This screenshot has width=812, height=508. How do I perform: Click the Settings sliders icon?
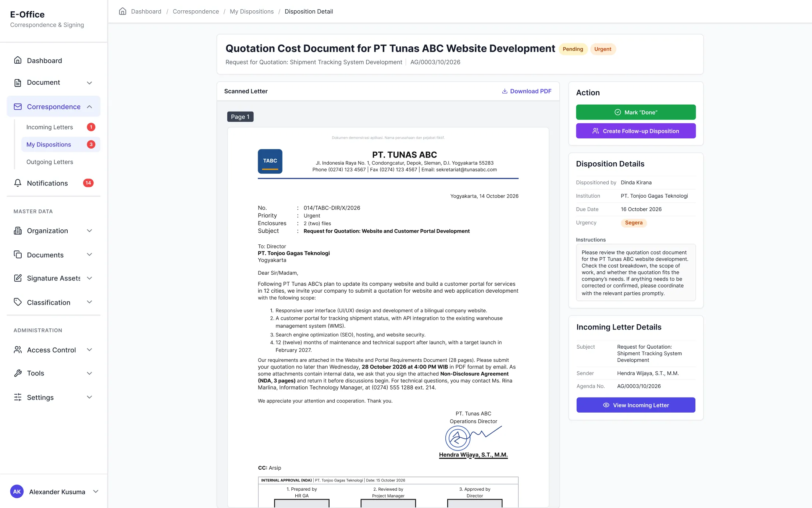tap(18, 397)
